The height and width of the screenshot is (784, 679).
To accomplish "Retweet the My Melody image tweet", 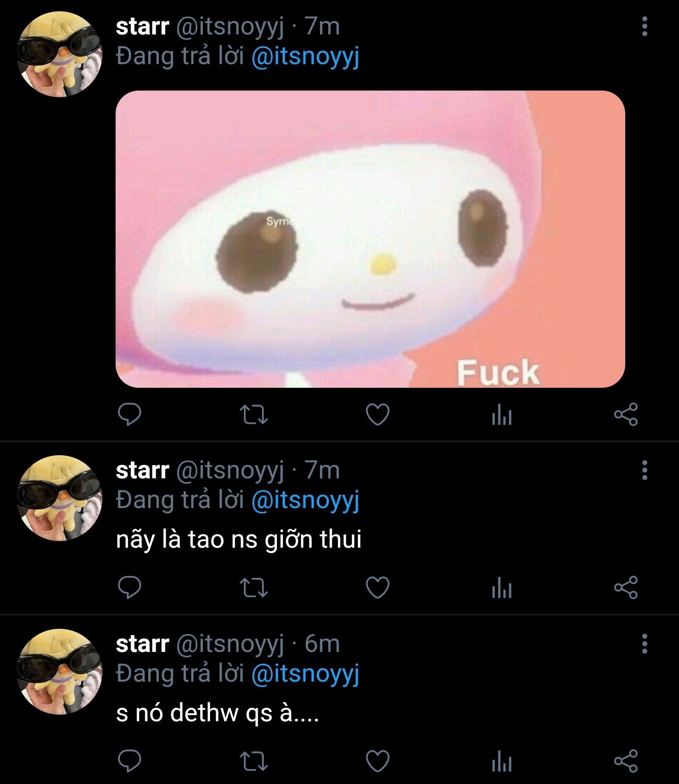I will [254, 415].
